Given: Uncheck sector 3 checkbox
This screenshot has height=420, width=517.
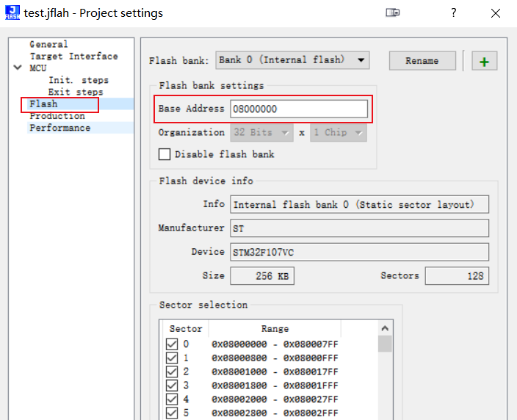Looking at the screenshot, I should (x=171, y=385).
